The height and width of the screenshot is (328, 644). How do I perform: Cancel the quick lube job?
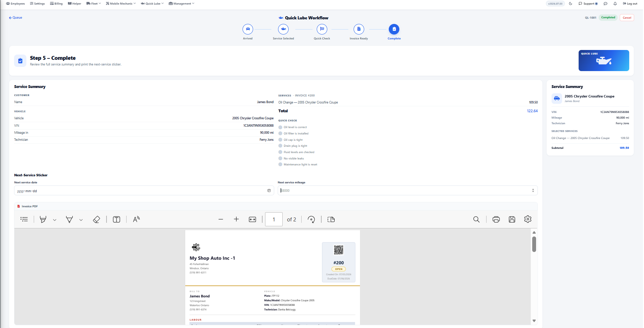click(627, 18)
